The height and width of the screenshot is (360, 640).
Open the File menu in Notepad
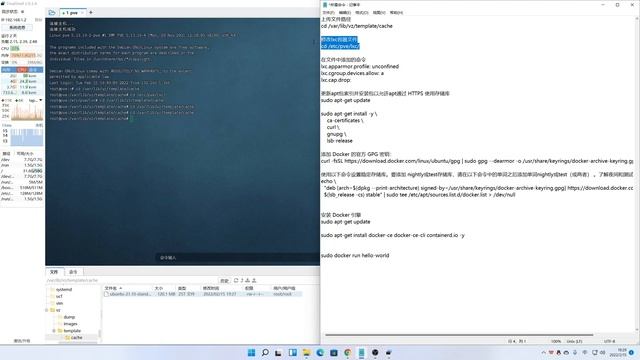(328, 13)
